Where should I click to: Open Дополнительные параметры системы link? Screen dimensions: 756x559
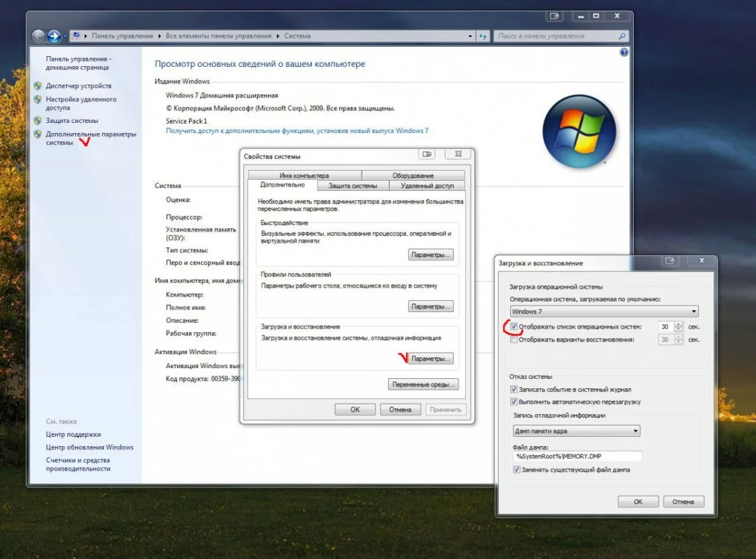(x=91, y=138)
